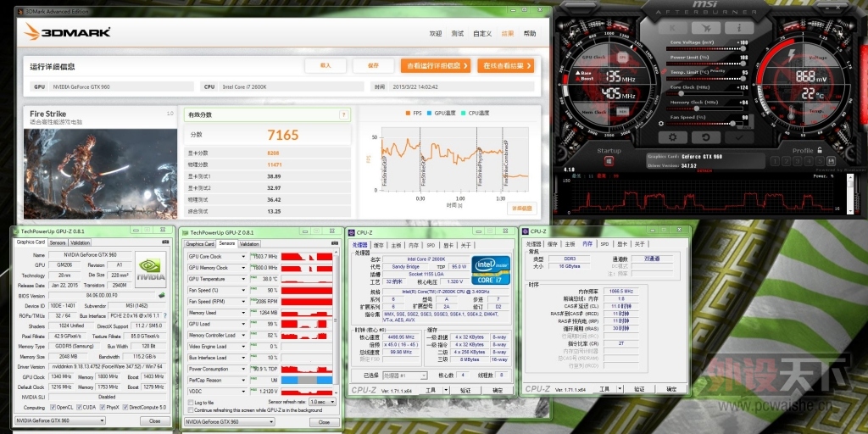This screenshot has width=868, height=434.
Task: Enable Log to file checkbox
Action: point(191,402)
